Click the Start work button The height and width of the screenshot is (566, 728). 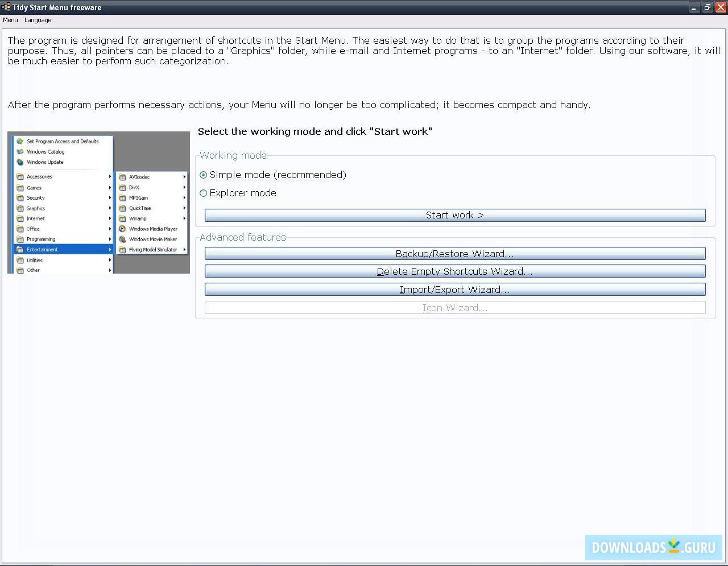coord(454,215)
